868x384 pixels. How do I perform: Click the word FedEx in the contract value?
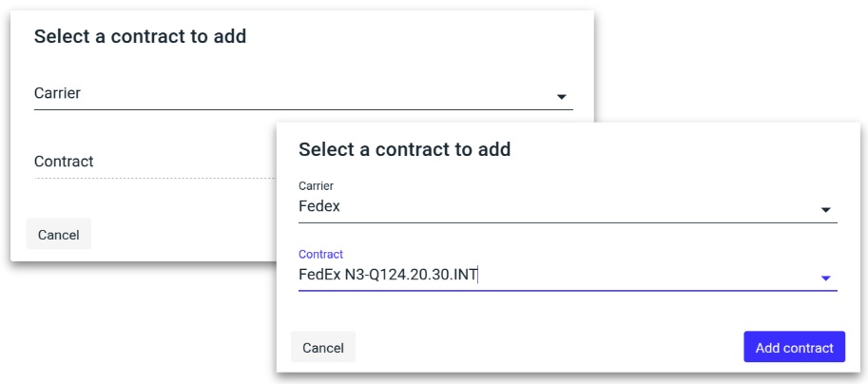click(318, 276)
